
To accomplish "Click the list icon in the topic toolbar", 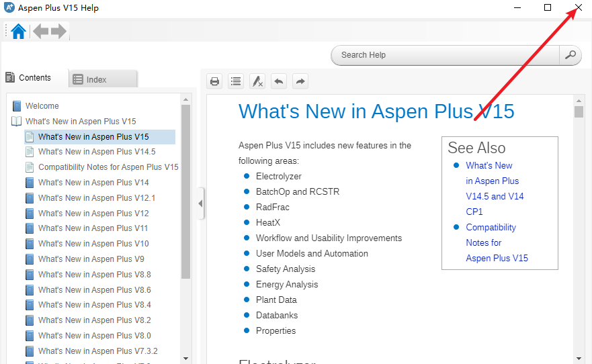I will (x=236, y=81).
